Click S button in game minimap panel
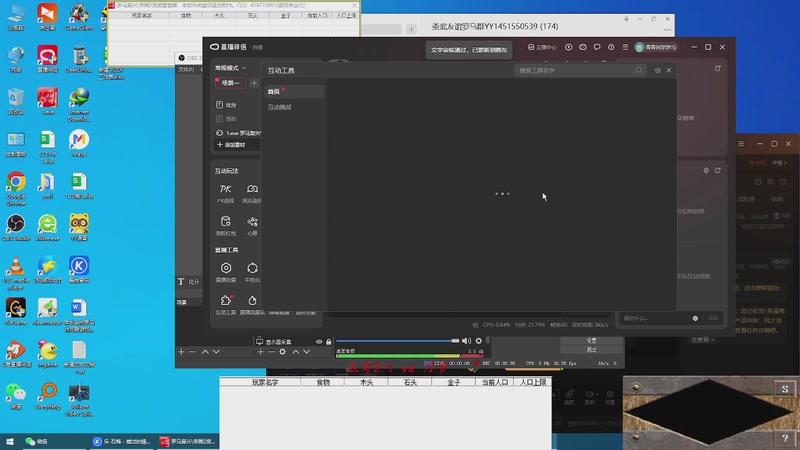This screenshot has height=450, width=800. point(785,389)
